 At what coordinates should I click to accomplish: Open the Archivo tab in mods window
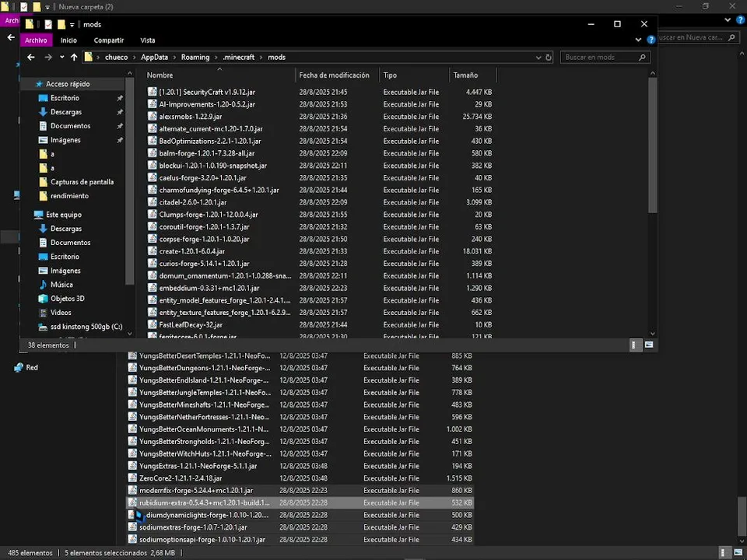coord(37,40)
